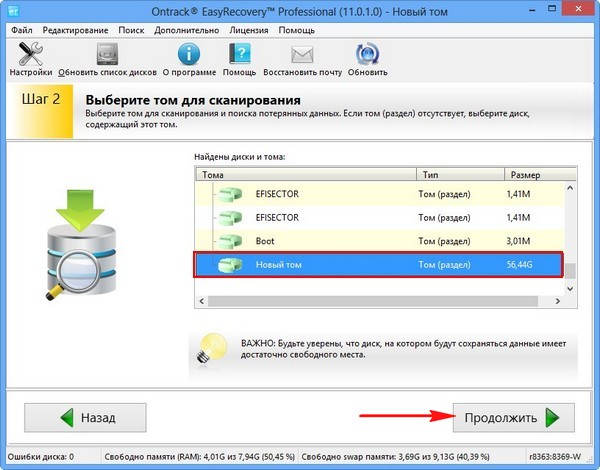Click the horizontal scrollbar track
Screen dimensions: 600x470
(x=373, y=301)
